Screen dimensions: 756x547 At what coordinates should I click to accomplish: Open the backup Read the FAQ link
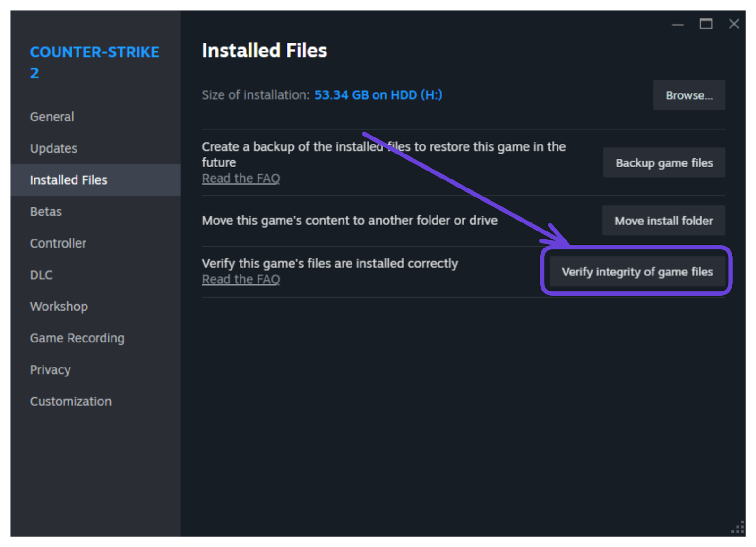[x=241, y=178]
